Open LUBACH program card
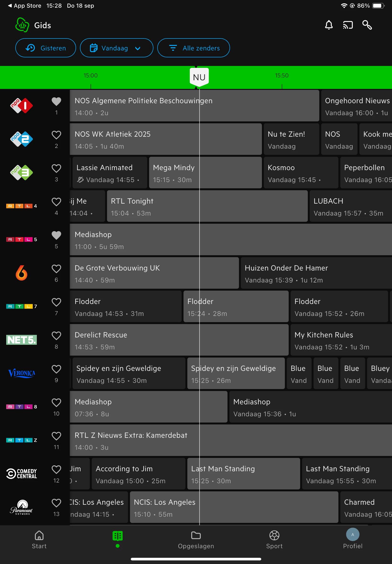Screen dimensions: 392x564 (x=351, y=206)
